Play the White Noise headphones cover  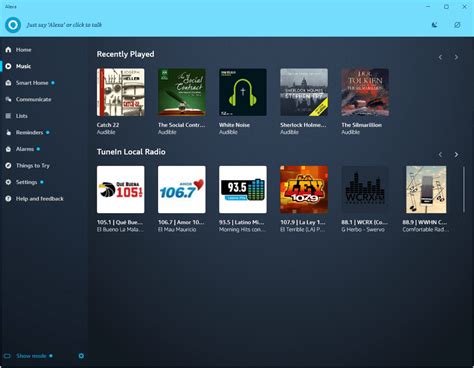(x=243, y=92)
